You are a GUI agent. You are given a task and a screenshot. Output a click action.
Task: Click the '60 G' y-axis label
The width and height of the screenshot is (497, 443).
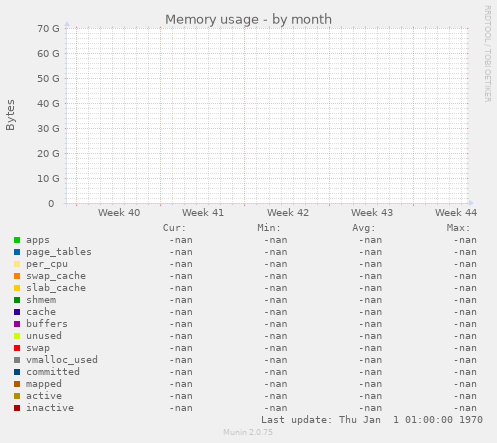(x=48, y=54)
